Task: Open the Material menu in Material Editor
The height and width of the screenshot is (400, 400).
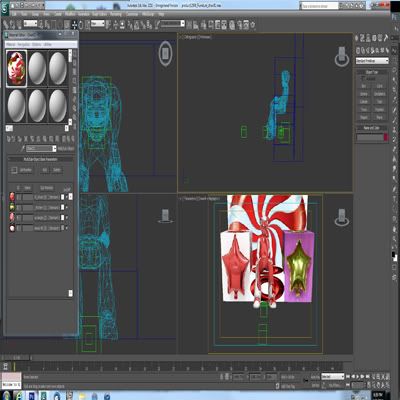Action: click(11, 44)
